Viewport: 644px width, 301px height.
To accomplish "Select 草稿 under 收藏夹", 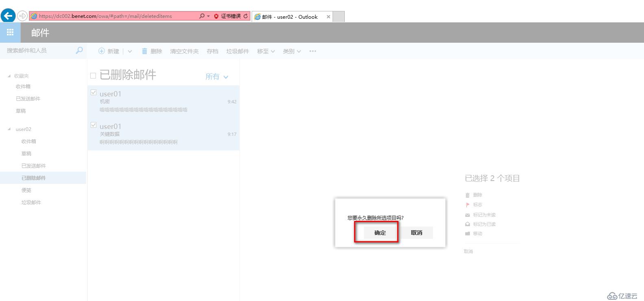I will pyautogui.click(x=21, y=111).
